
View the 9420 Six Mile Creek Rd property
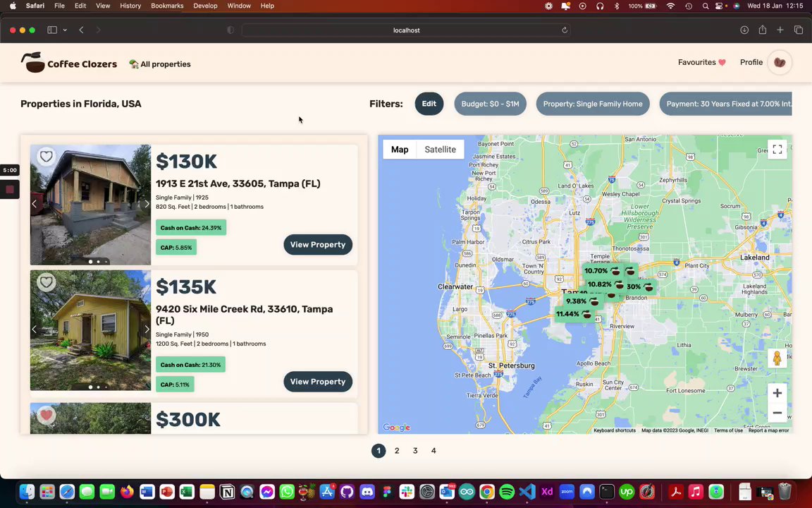[317, 382]
